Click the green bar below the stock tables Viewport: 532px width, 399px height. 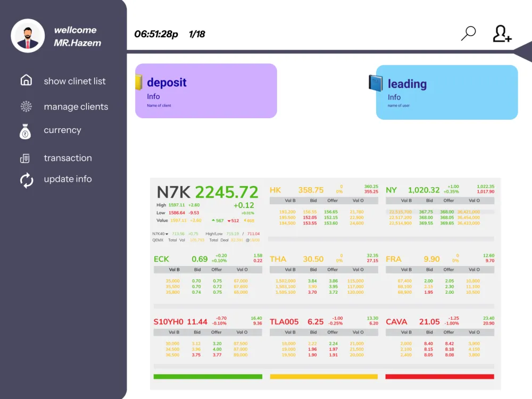[207, 377]
